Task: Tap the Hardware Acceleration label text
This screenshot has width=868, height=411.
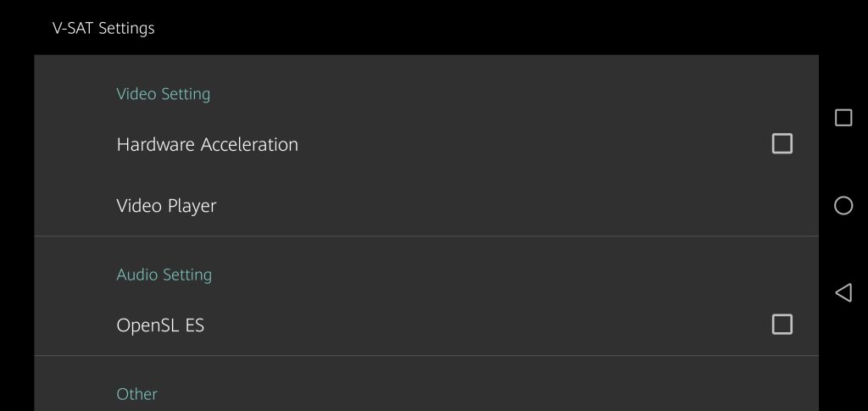Action: click(x=207, y=145)
